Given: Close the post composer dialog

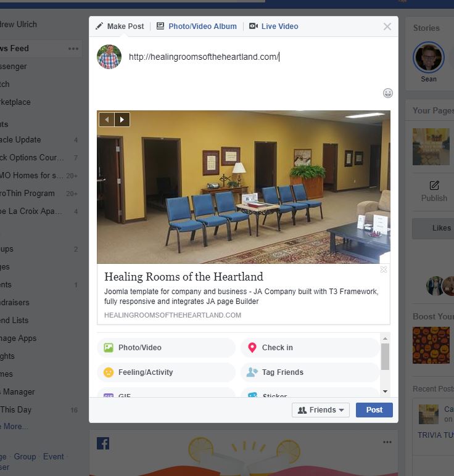Looking at the screenshot, I should tap(387, 27).
